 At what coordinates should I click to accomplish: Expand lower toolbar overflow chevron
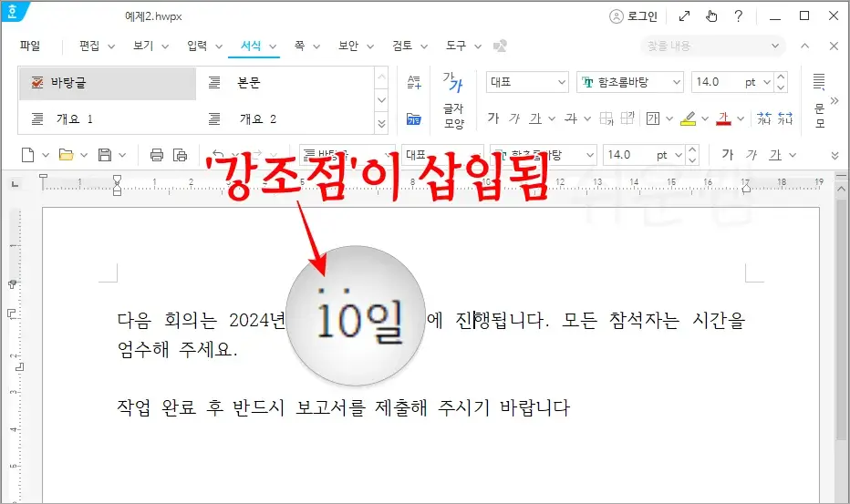[834, 156]
